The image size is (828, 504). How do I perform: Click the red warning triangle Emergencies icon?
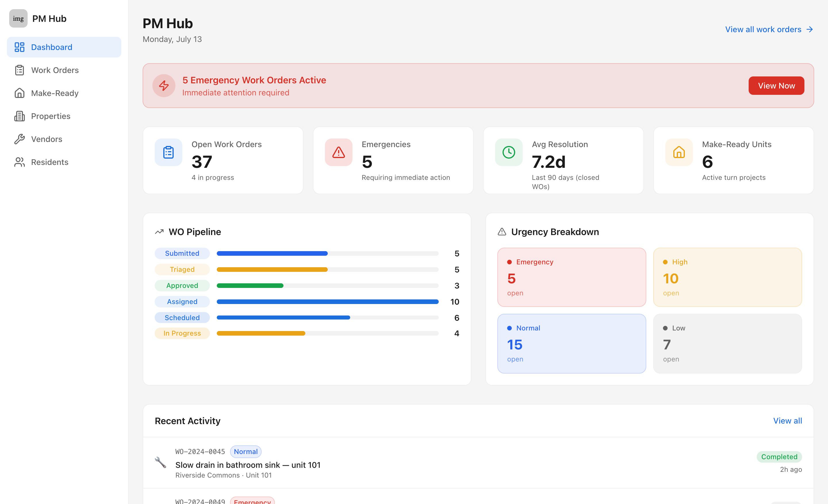(x=338, y=152)
